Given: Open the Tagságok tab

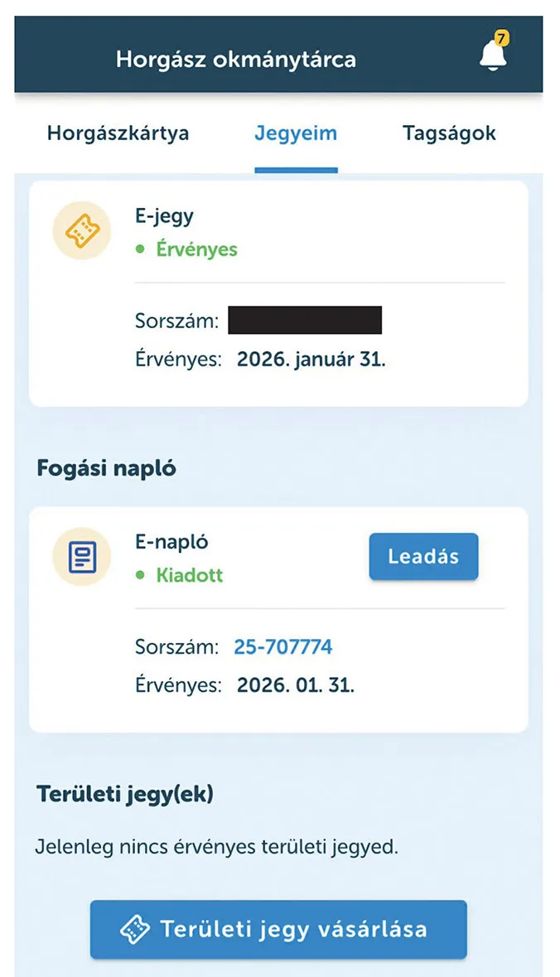Looking at the screenshot, I should pyautogui.click(x=449, y=133).
